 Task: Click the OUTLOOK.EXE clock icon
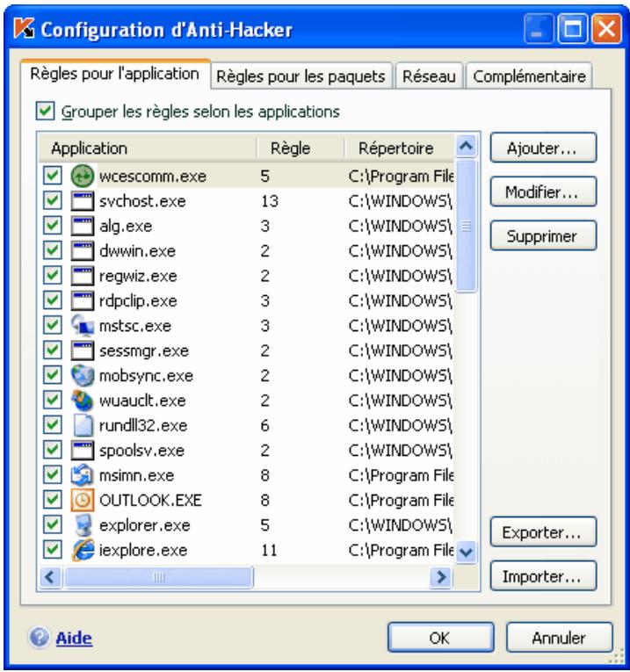(83, 500)
